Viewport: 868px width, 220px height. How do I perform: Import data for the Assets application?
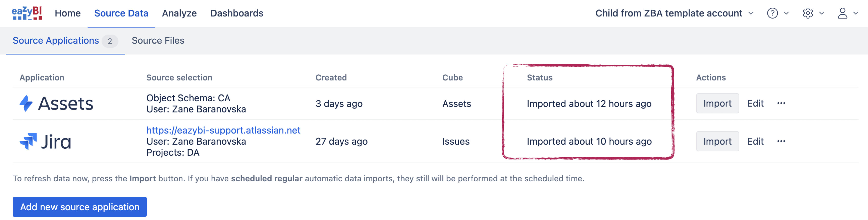pos(717,103)
